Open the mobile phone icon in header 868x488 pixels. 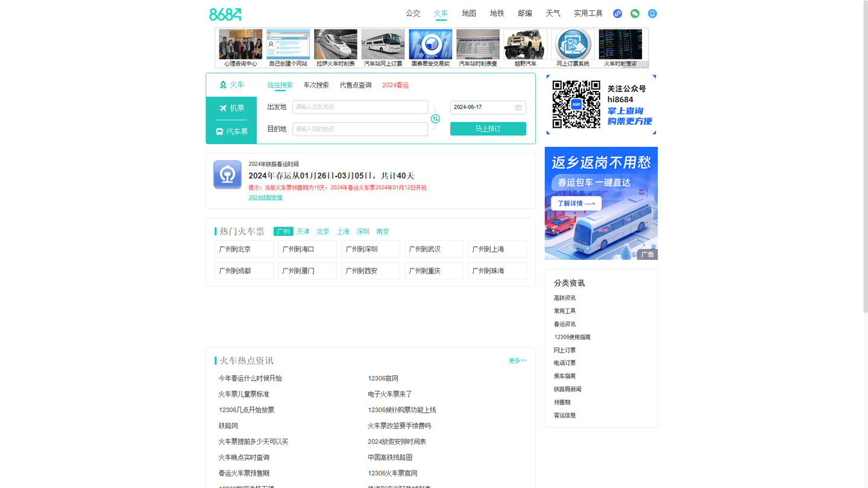(652, 13)
